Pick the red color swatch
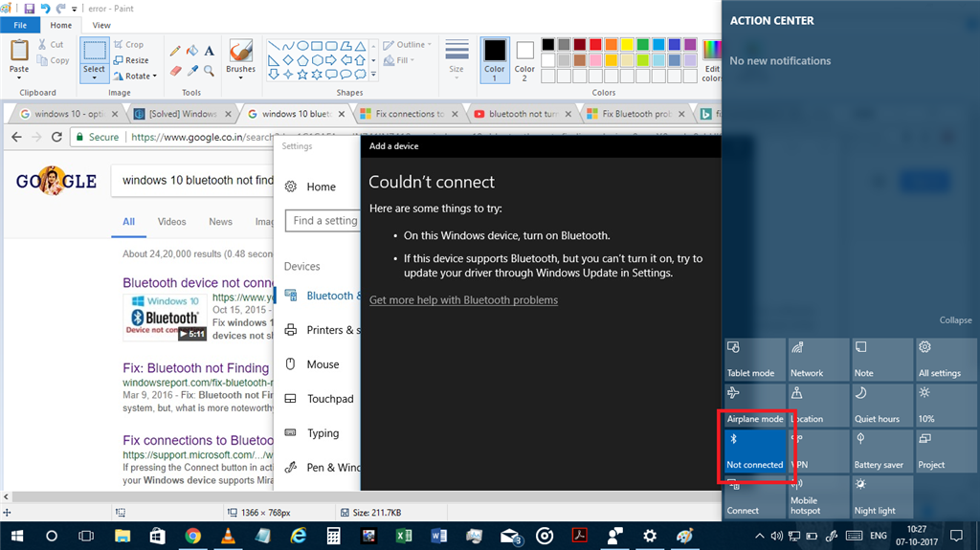This screenshot has height=550, width=980. coord(595,44)
